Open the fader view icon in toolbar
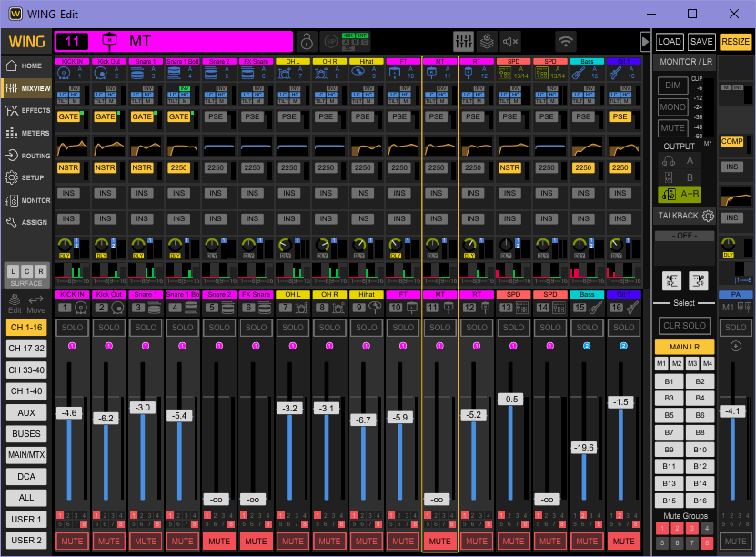Image resolution: width=756 pixels, height=557 pixels. pyautogui.click(x=463, y=41)
